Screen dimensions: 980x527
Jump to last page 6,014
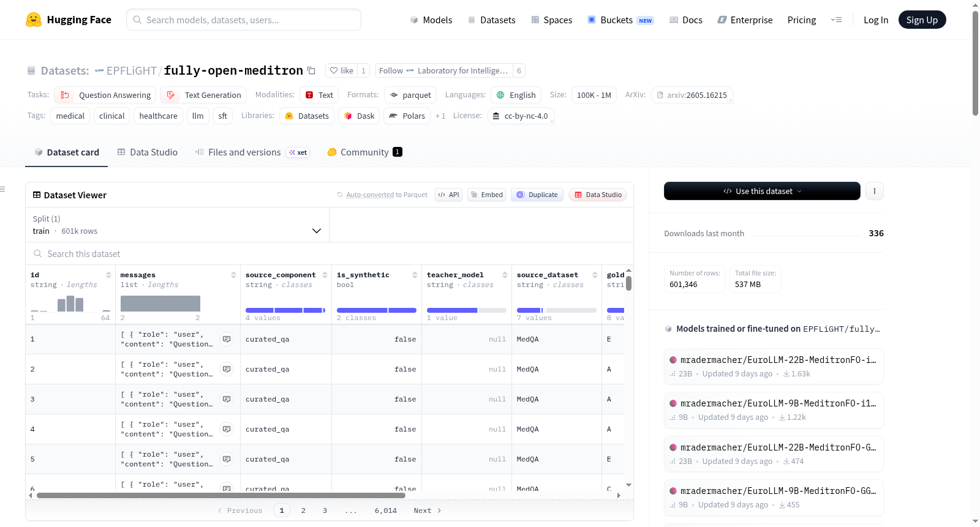[x=386, y=510]
